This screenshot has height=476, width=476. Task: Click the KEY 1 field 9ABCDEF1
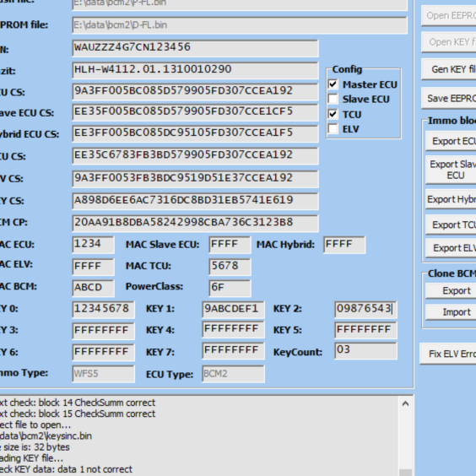click(x=233, y=310)
